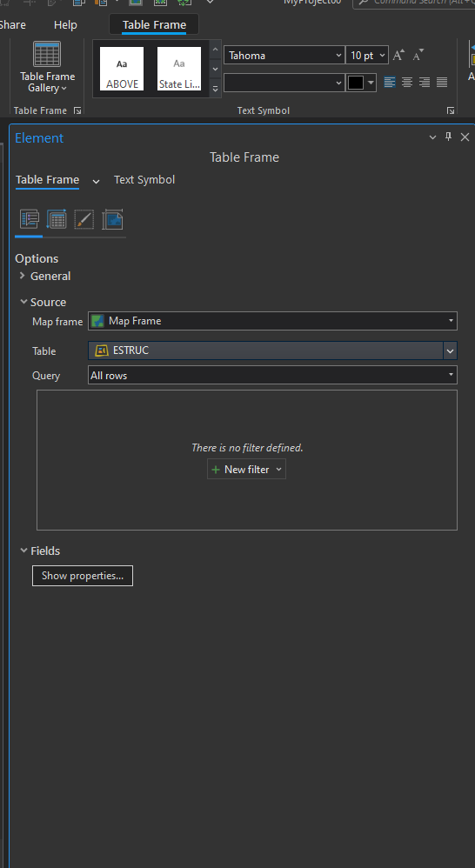
Task: Open the Element pane options menu
Action: point(433,137)
